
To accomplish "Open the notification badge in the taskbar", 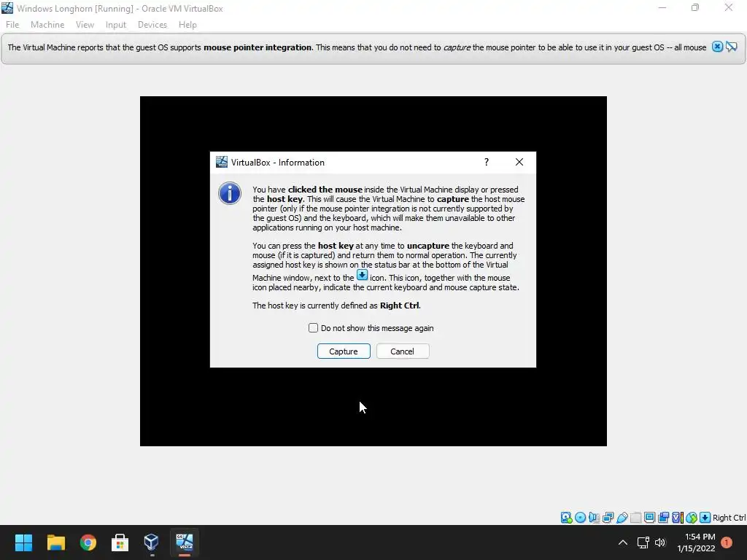I will [x=727, y=542].
